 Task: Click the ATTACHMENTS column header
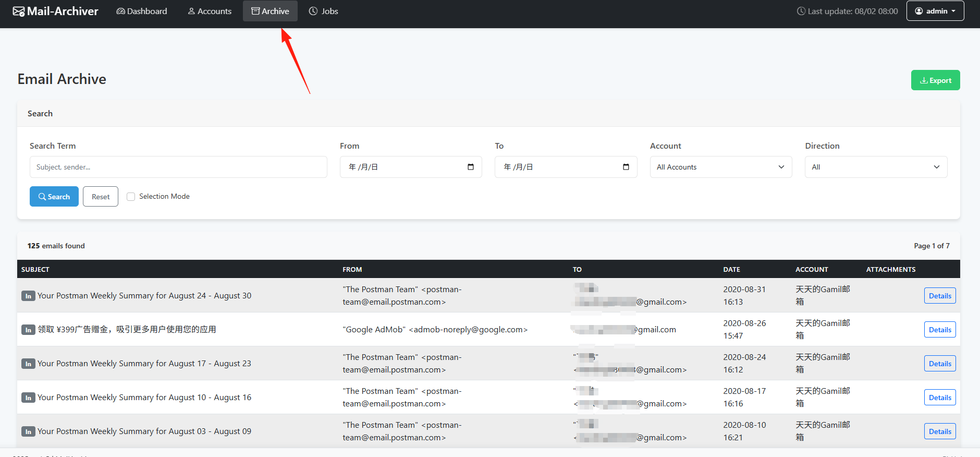coord(891,269)
